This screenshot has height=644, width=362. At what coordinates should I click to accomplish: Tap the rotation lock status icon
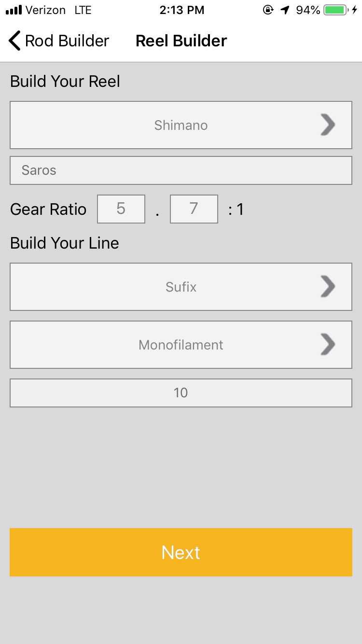point(268,10)
